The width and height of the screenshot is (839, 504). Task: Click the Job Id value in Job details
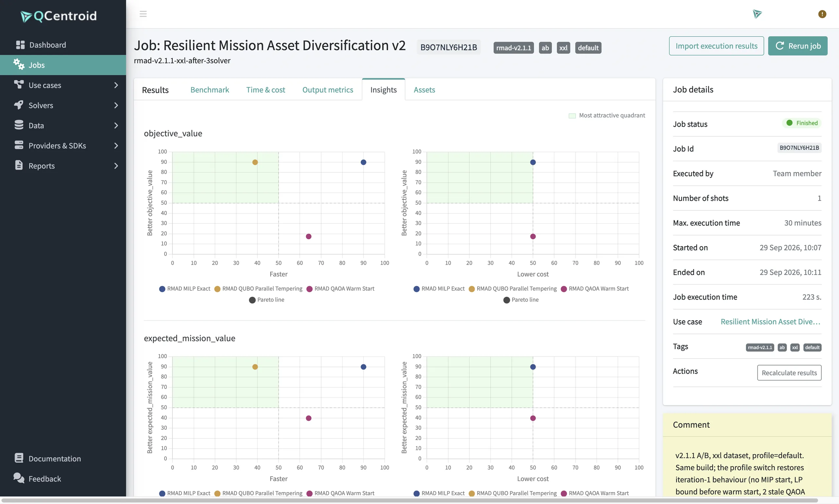(799, 148)
